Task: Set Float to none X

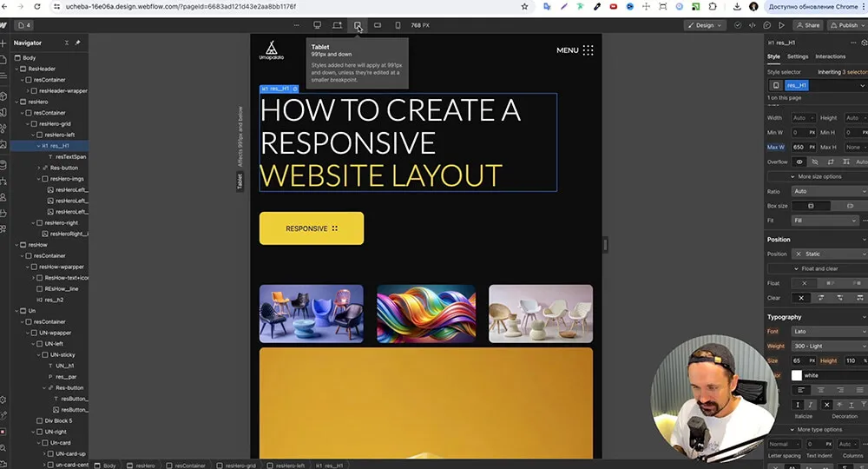Action: 805,283
